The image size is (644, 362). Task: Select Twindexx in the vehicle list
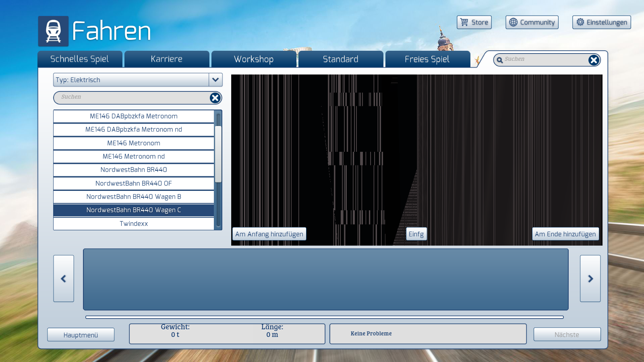point(134,223)
